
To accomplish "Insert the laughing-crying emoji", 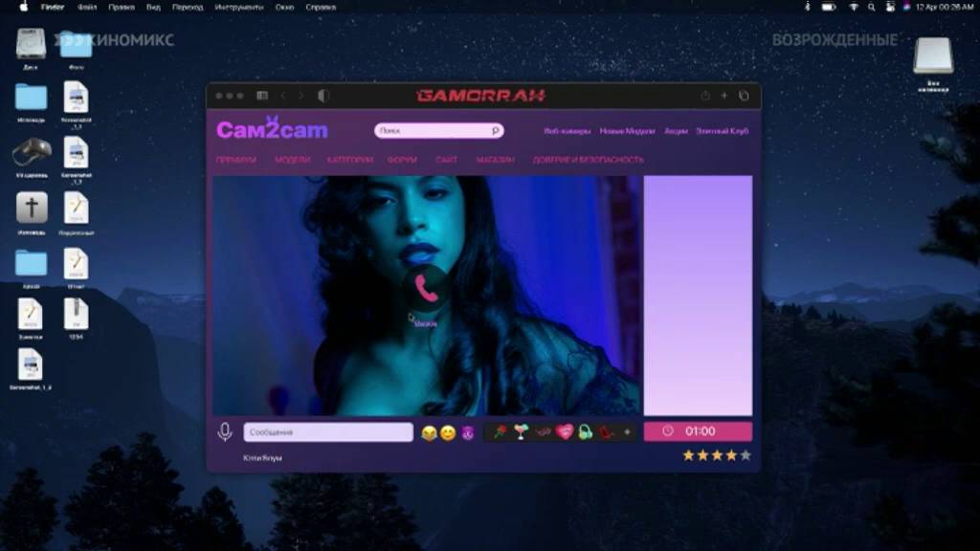I will click(429, 433).
